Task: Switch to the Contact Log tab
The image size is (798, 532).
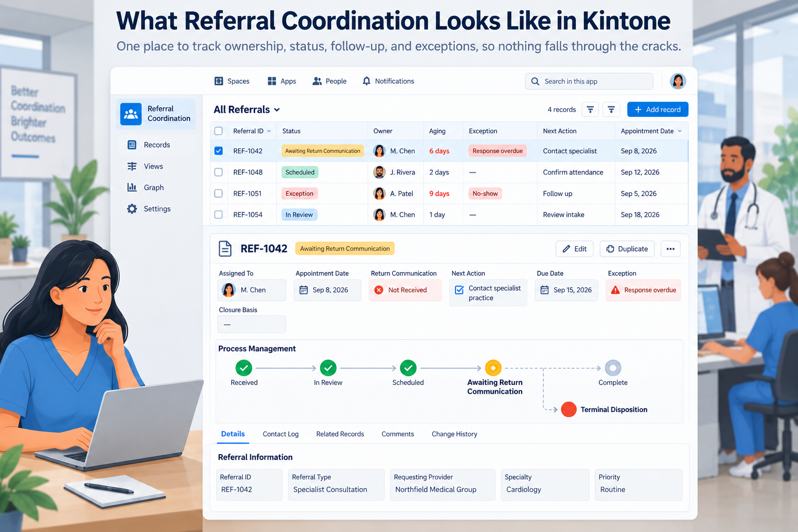Action: tap(281, 434)
